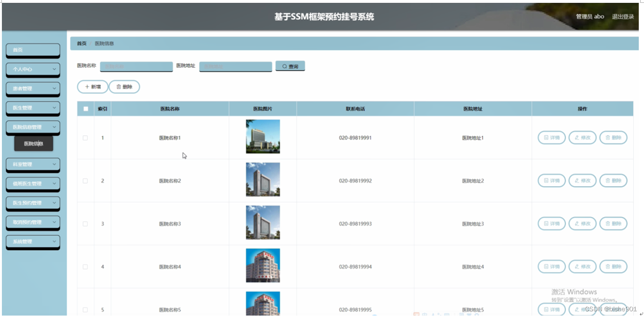Expand the 系统管理 sidebar menu
This screenshot has width=644, height=316.
coord(33,242)
